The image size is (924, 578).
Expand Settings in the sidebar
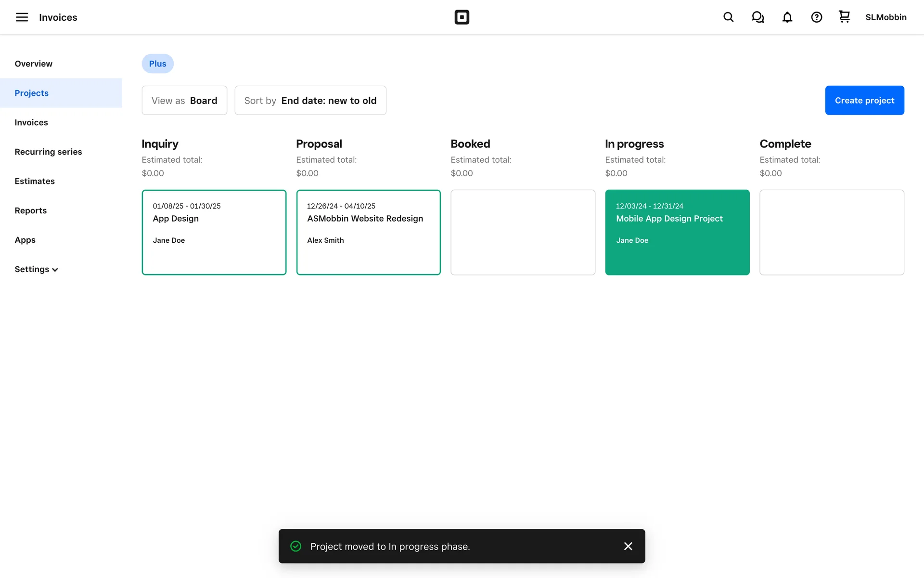tap(36, 269)
